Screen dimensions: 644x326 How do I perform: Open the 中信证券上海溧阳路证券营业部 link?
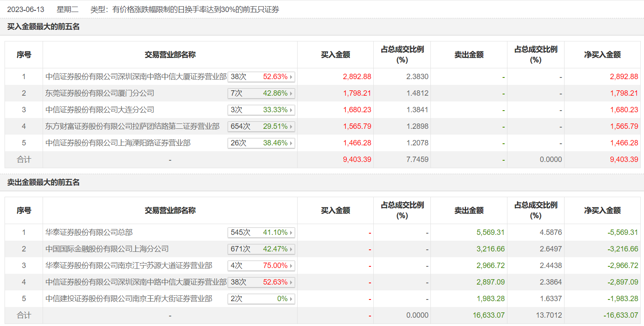pyautogui.click(x=118, y=143)
